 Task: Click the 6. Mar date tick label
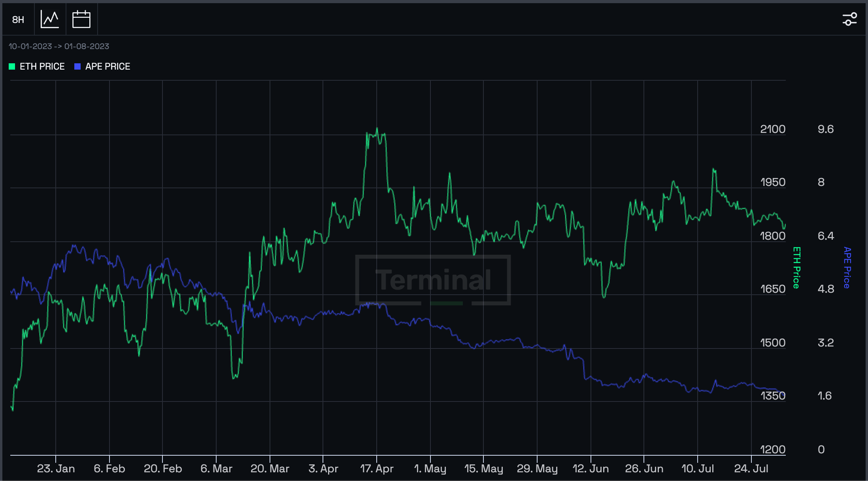click(x=216, y=469)
